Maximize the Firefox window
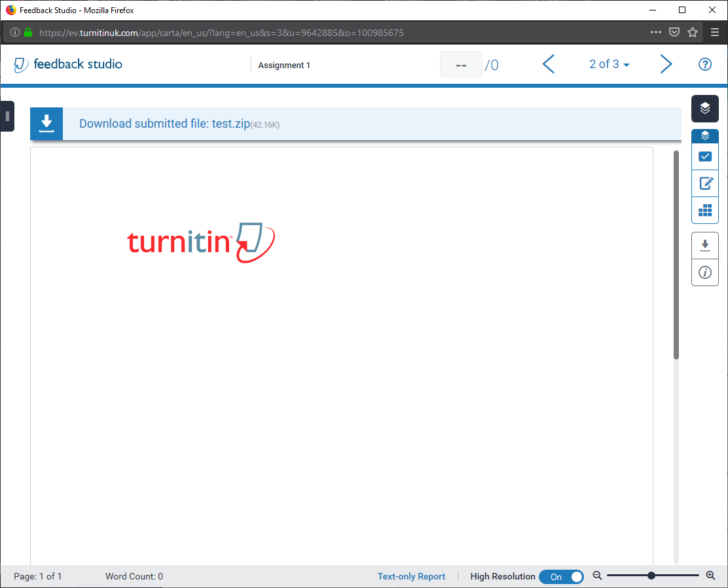Image resolution: width=728 pixels, height=588 pixels. point(682,10)
